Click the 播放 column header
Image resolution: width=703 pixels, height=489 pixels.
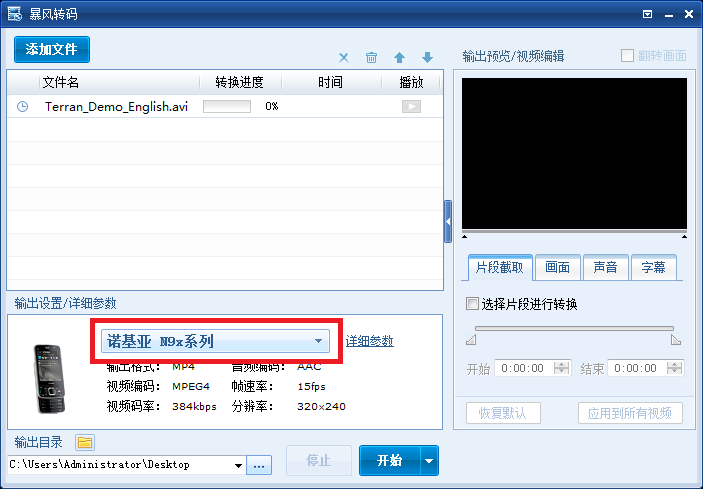coord(411,82)
